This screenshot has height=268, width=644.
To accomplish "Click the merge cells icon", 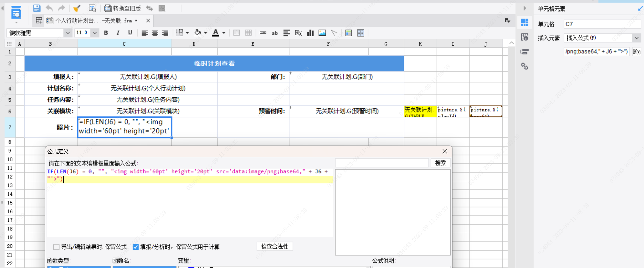I will [236, 33].
